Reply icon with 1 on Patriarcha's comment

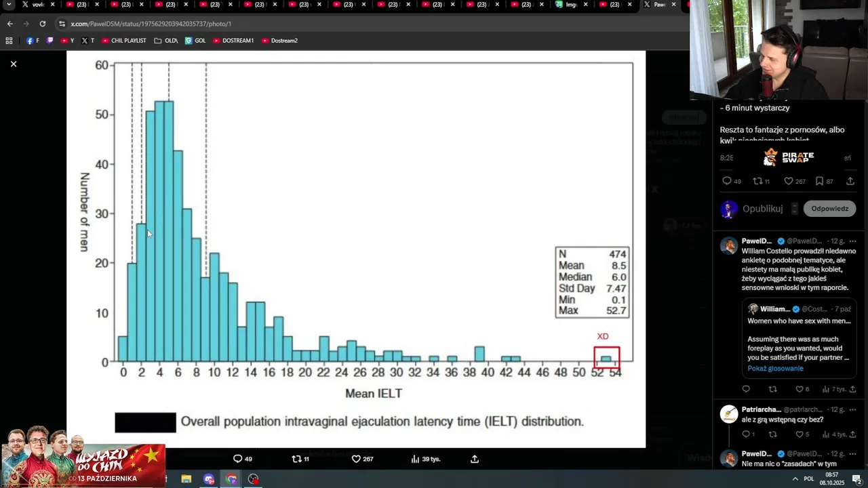point(748,434)
